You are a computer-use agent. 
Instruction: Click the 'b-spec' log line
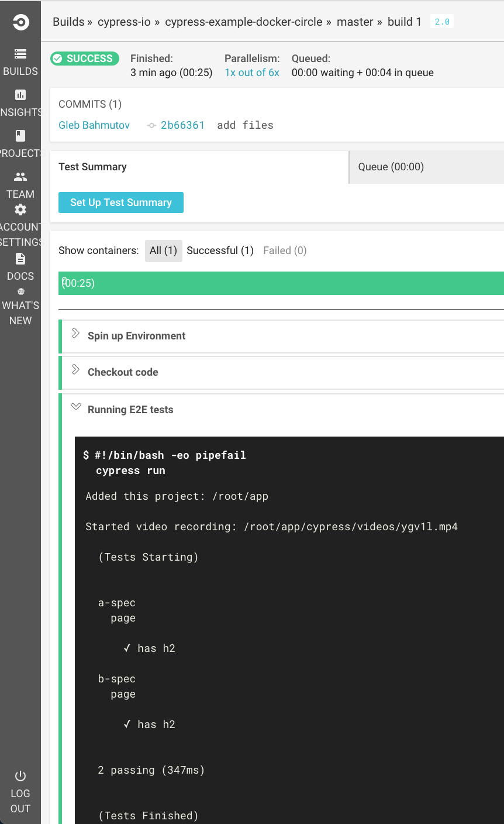[x=117, y=679]
